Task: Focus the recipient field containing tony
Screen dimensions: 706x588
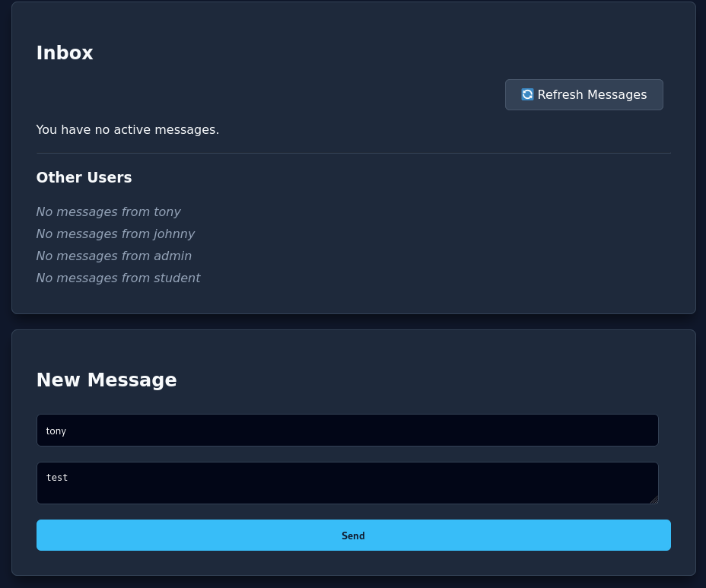Action: 347,431
